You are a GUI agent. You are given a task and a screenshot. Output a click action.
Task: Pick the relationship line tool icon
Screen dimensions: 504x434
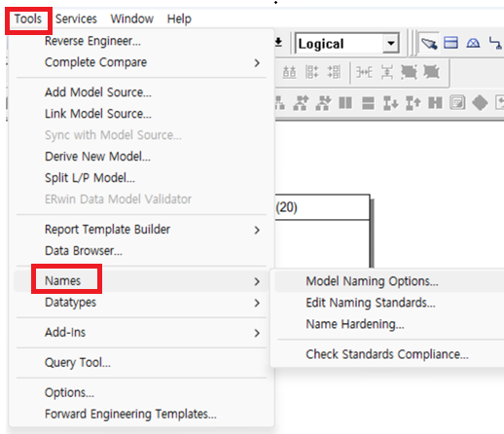[x=495, y=43]
